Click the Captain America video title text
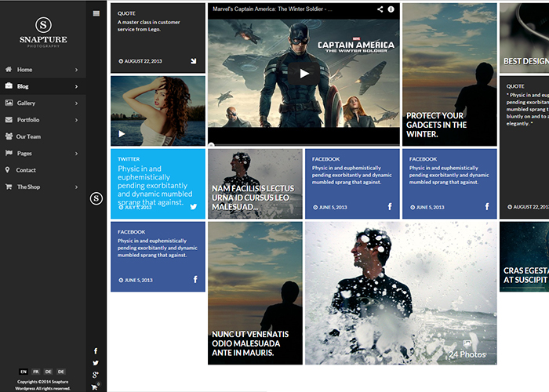The image size is (549, 392). [272, 9]
